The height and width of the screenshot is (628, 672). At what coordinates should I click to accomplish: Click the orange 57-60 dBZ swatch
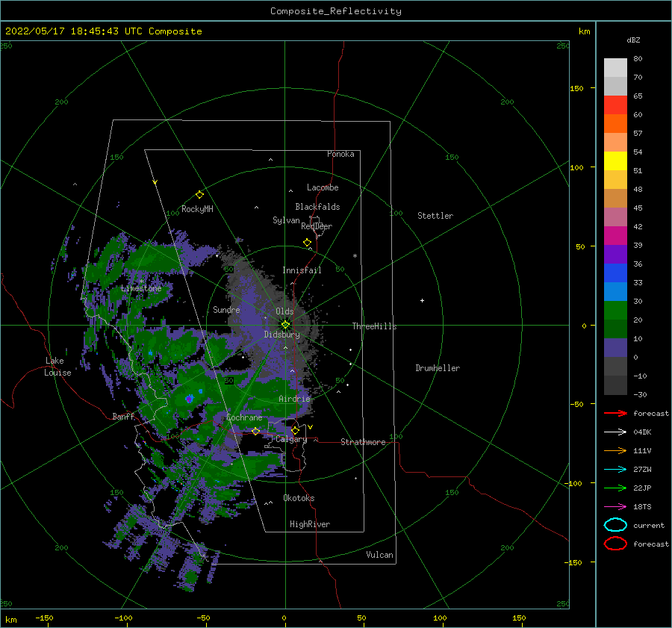coord(615,123)
